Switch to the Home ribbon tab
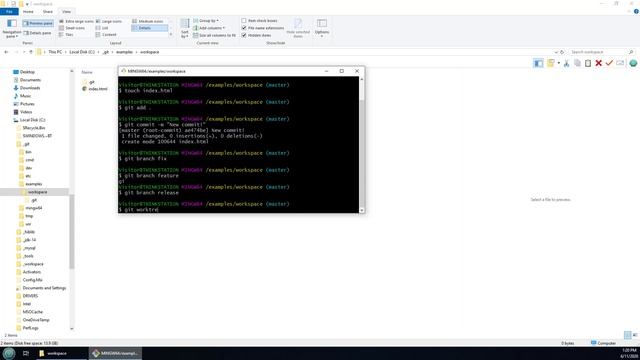The image size is (640, 360). click(28, 12)
